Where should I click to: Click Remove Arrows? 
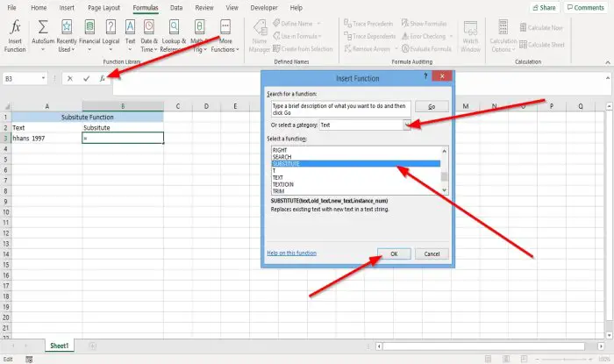click(367, 48)
